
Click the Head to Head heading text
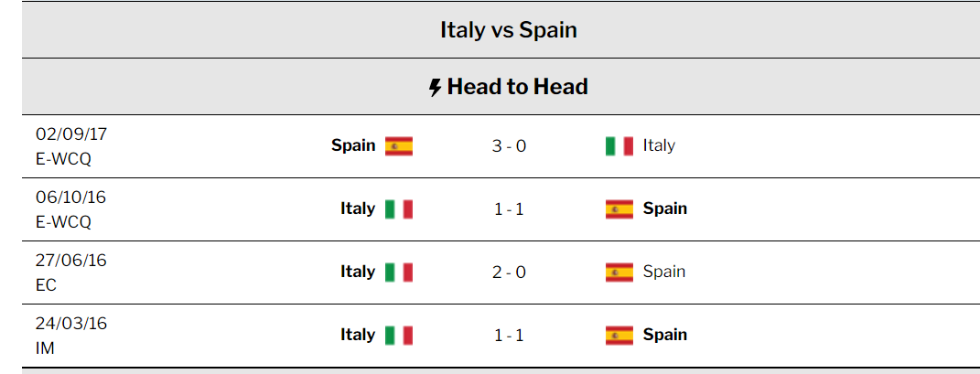click(x=518, y=87)
